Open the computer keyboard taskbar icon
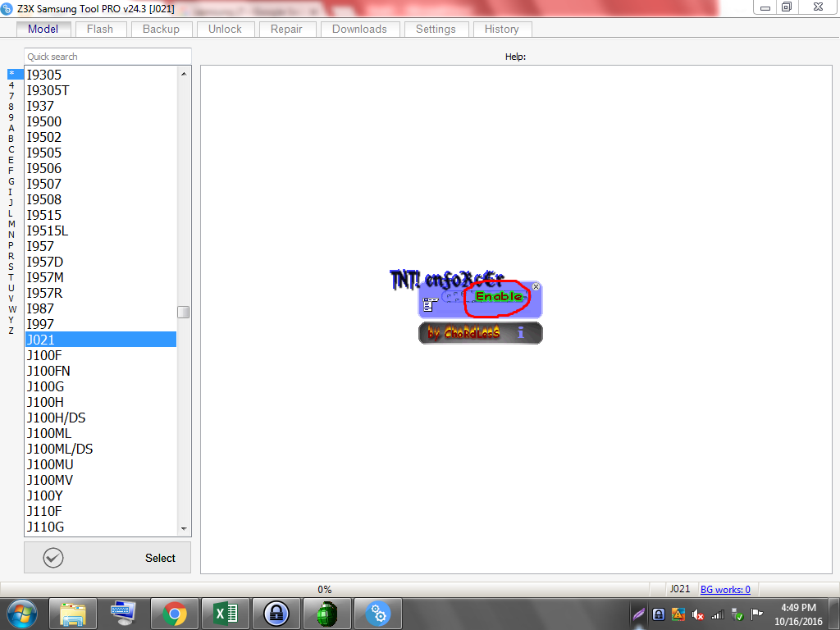Viewport: 840px width, 630px height. point(124,614)
